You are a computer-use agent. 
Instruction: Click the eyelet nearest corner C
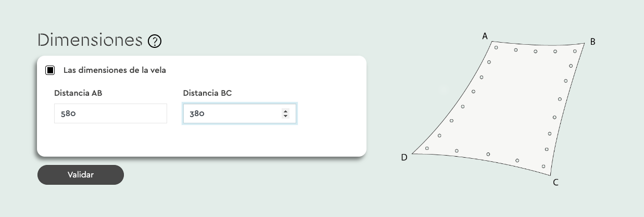click(544, 167)
